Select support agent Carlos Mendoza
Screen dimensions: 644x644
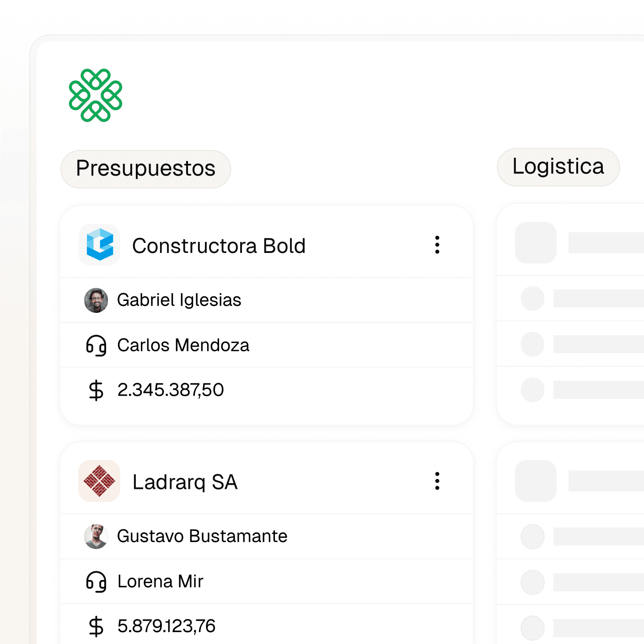183,345
